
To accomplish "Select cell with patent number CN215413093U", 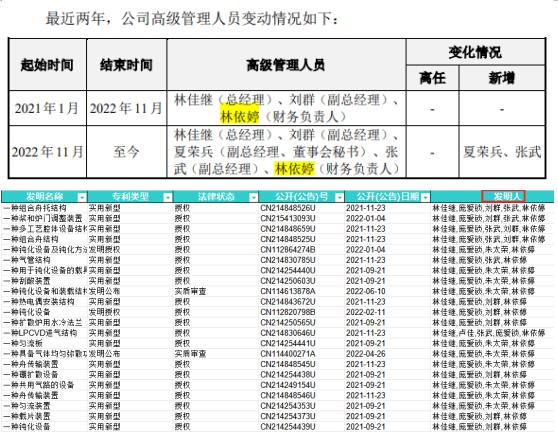I will [288, 218].
